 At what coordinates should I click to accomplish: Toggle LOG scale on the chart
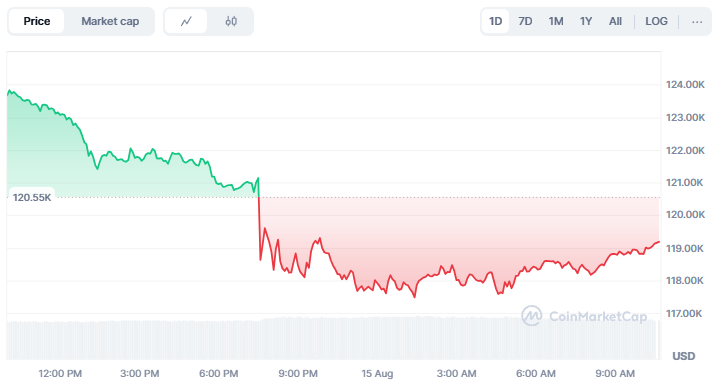coord(656,22)
